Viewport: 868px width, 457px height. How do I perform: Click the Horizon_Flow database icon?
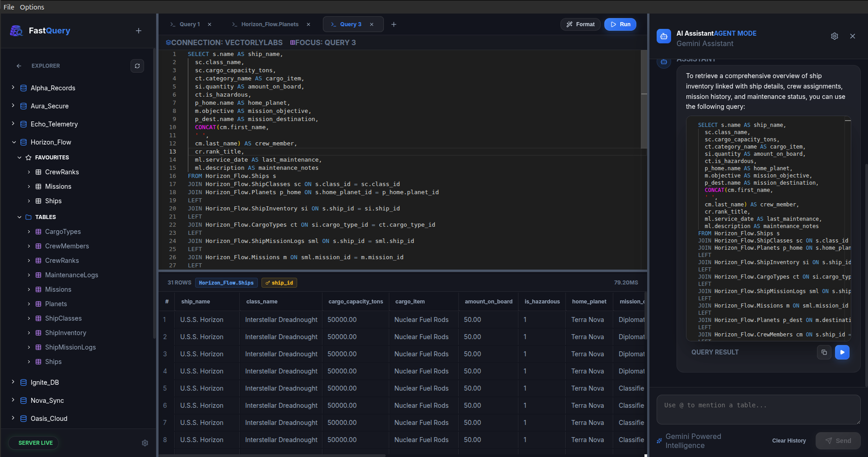tap(23, 142)
